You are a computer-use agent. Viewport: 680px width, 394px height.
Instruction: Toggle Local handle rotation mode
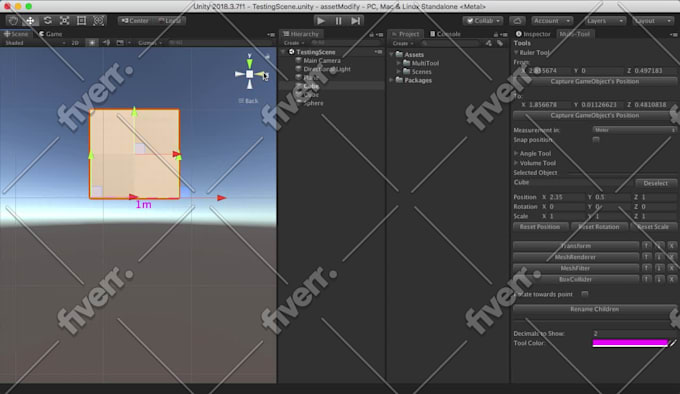[170, 20]
